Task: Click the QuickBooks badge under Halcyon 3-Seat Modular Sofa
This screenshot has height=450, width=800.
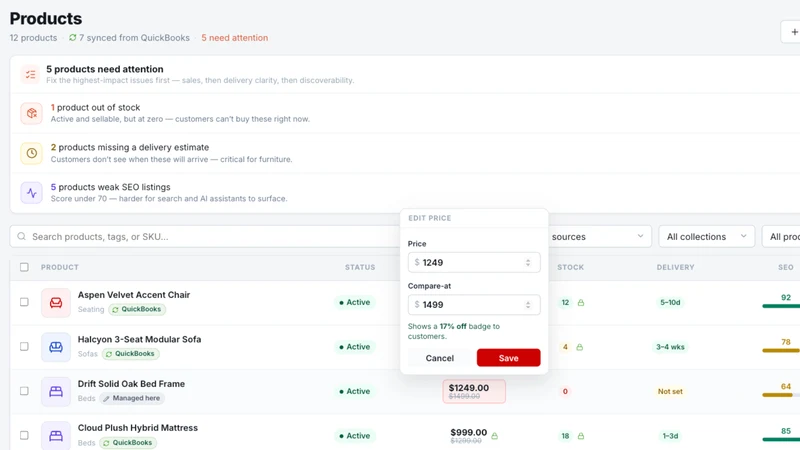Action: [x=131, y=354]
